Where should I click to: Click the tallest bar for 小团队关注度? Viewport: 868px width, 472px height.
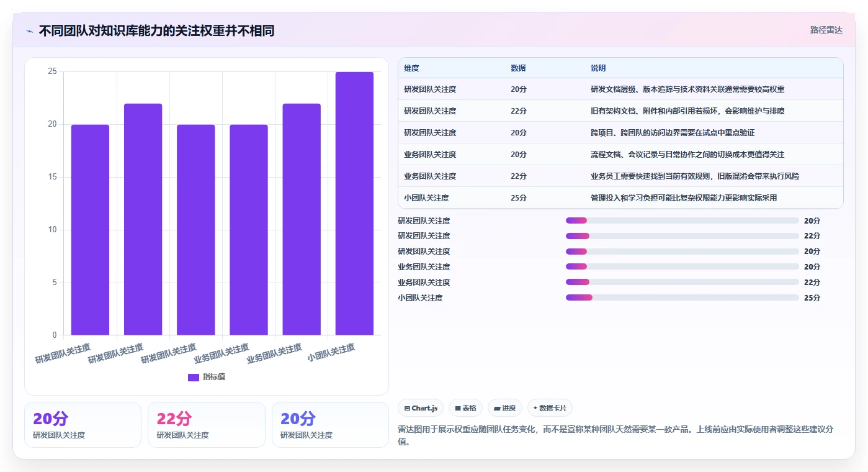(x=354, y=204)
